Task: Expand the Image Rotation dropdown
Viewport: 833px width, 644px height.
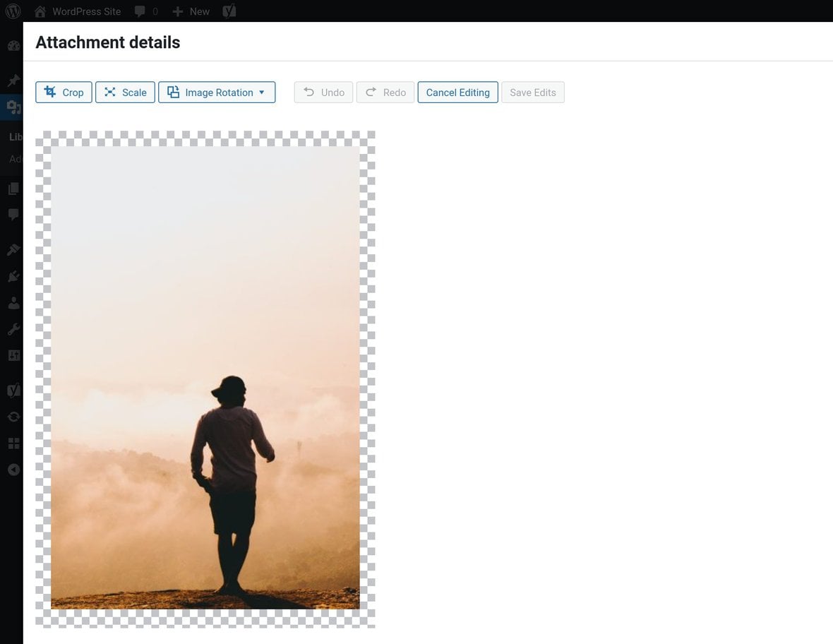Action: click(217, 92)
